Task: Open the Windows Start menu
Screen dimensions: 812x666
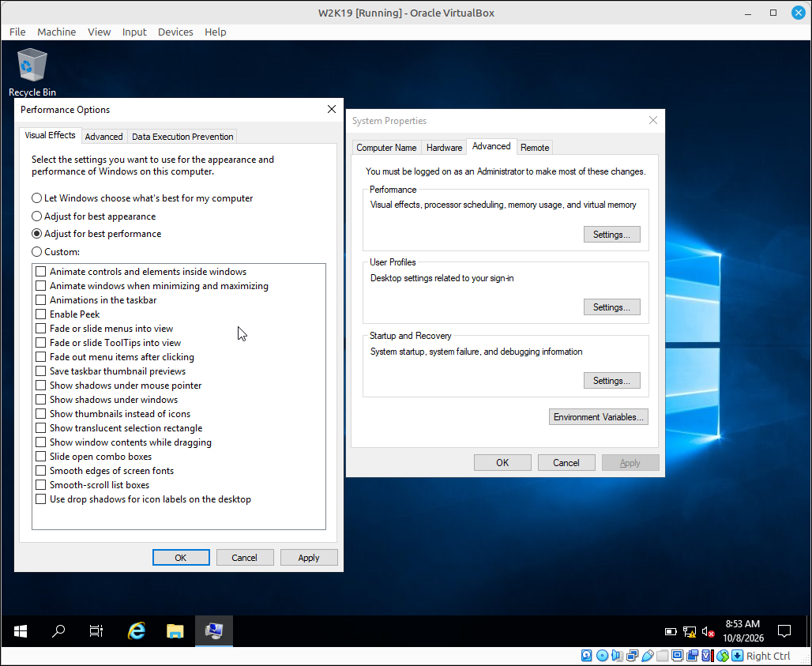Action: click(x=21, y=630)
